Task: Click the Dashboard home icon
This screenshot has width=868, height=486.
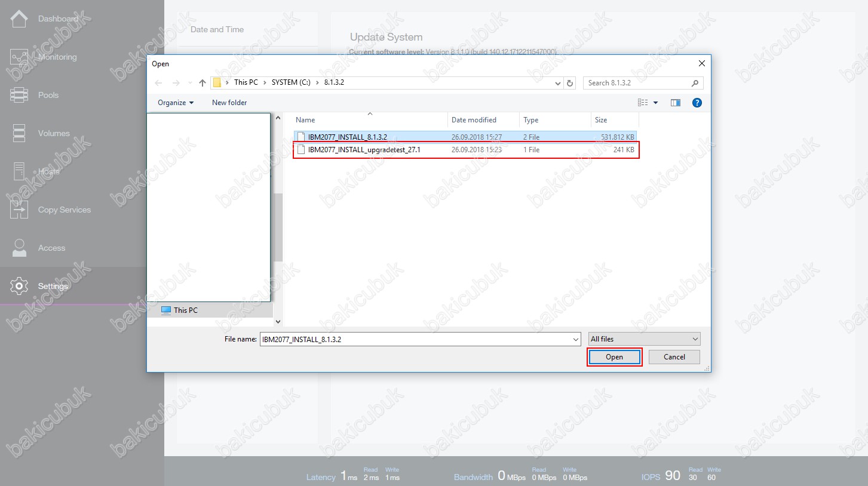Action: 19,19
